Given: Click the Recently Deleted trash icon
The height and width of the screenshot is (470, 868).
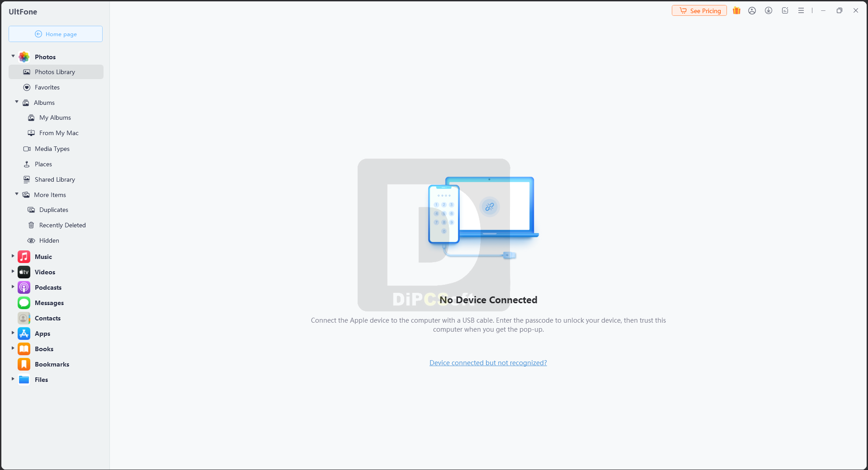Looking at the screenshot, I should pyautogui.click(x=31, y=225).
